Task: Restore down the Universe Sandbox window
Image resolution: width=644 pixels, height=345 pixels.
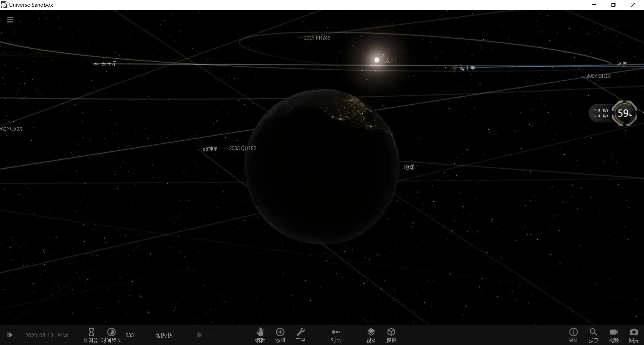Action: pyautogui.click(x=613, y=5)
